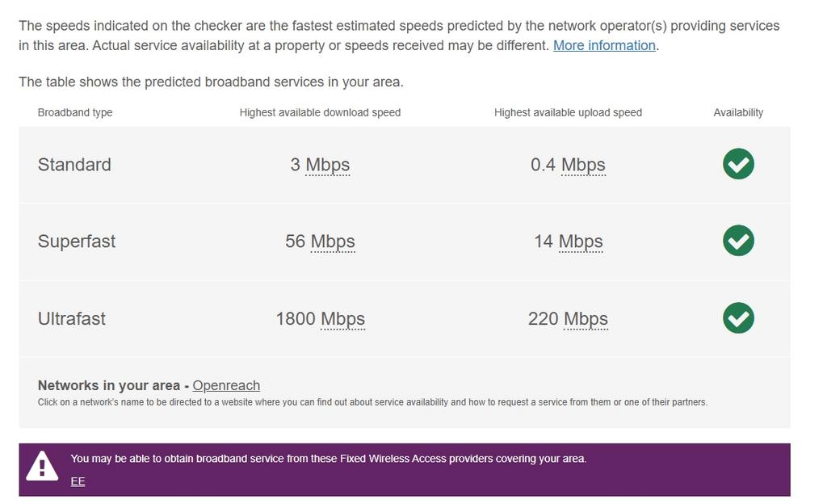Viewport: 827px width, 504px height.
Task: Click the Ultrafast availability green checkmark icon
Action: point(738,318)
